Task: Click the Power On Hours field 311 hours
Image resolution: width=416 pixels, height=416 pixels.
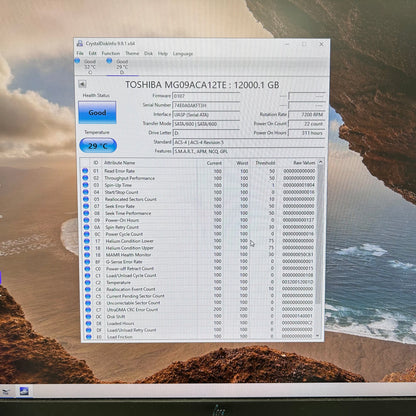Action: [307, 133]
